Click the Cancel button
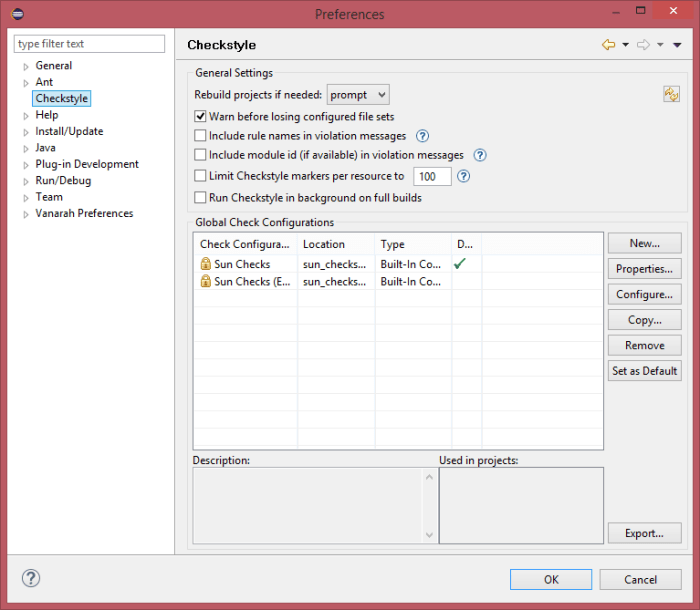Viewport: 700px width, 610px height. tap(640, 579)
